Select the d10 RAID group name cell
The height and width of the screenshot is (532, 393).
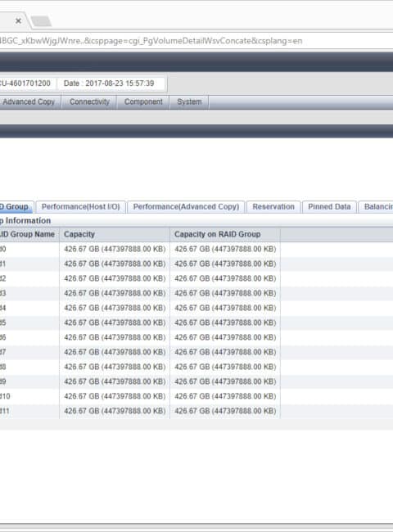click(x=29, y=396)
